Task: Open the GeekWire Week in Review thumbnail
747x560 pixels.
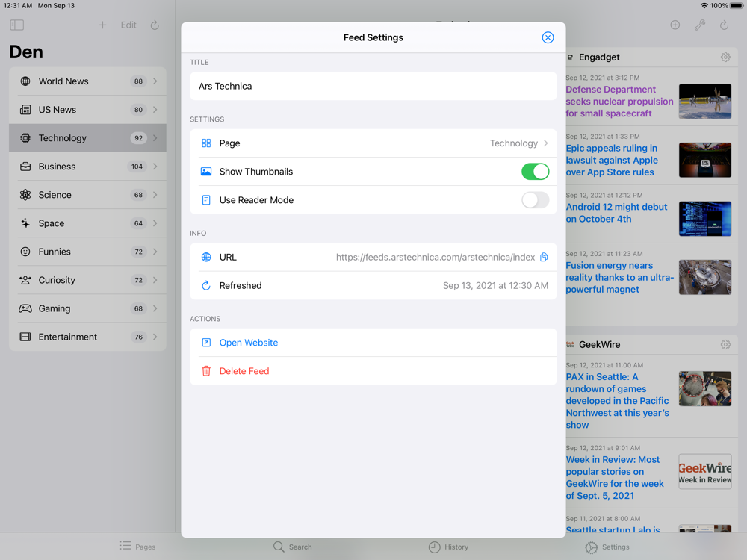Action: (705, 471)
